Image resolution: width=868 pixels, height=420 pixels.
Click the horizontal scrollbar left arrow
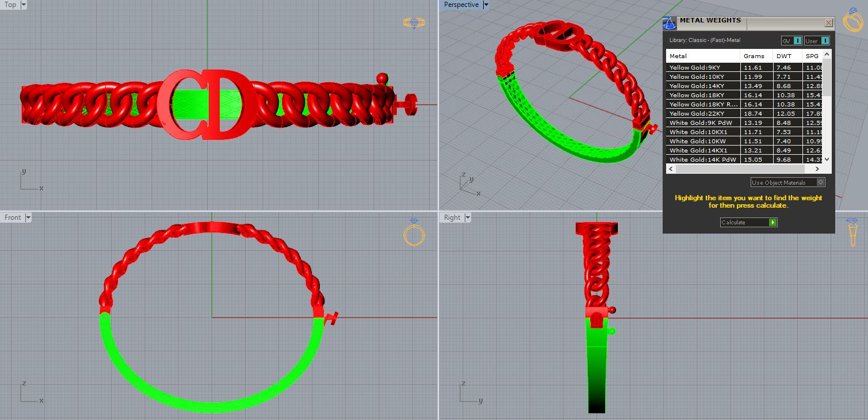pos(670,169)
